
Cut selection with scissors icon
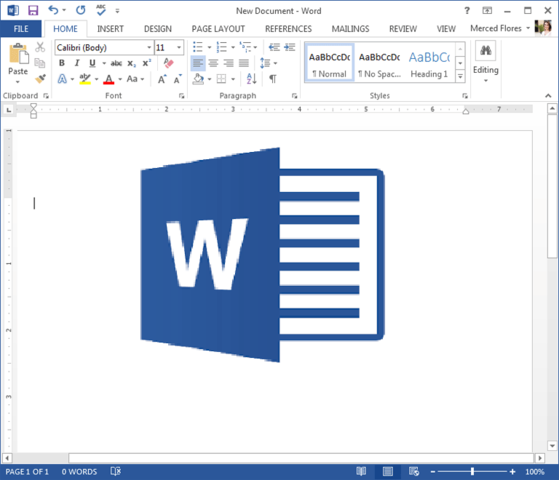tap(40, 47)
